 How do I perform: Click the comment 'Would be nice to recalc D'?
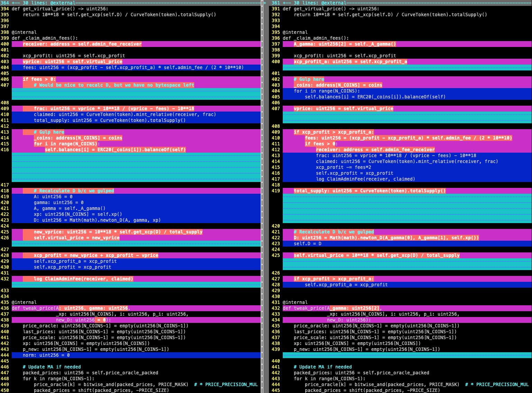click(x=114, y=85)
